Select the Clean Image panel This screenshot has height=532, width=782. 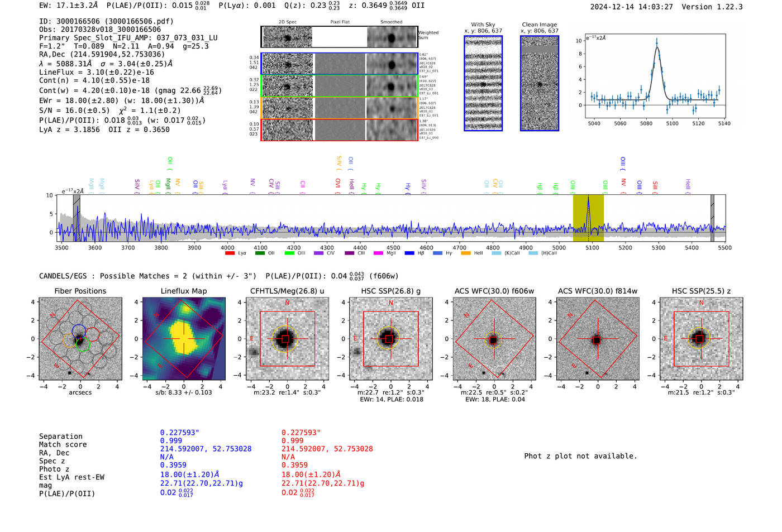click(x=540, y=83)
